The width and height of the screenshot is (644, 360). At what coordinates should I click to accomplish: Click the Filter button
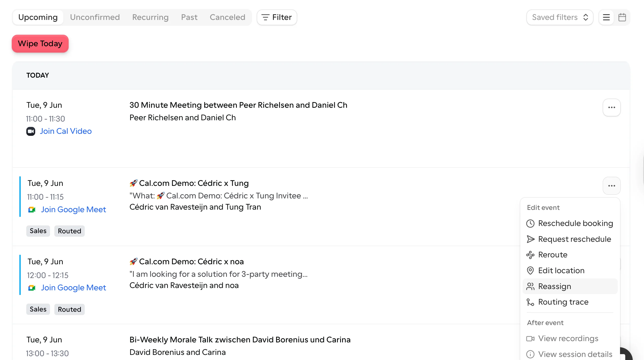(x=277, y=17)
